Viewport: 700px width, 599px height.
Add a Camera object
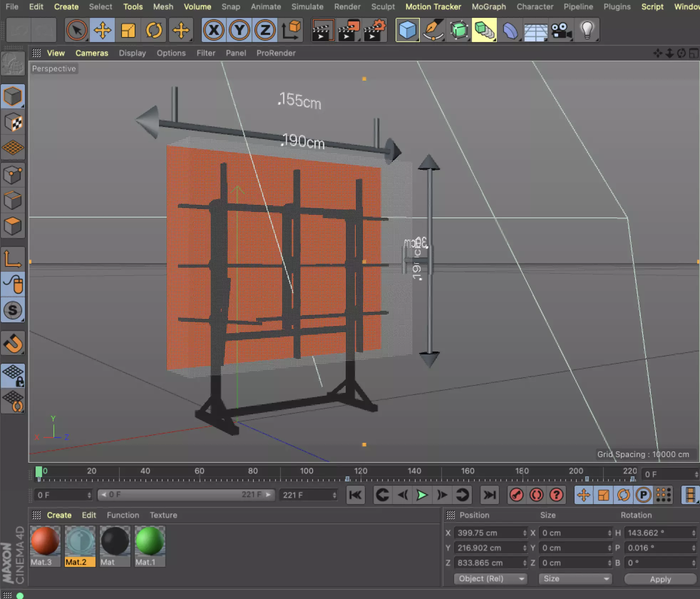(x=561, y=30)
